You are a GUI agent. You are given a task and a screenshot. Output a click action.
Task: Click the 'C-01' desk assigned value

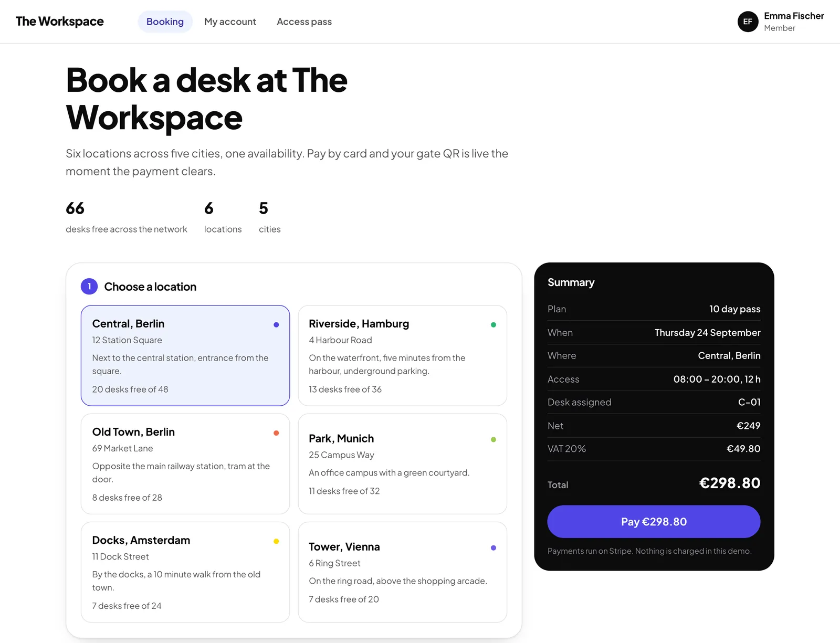click(x=749, y=402)
